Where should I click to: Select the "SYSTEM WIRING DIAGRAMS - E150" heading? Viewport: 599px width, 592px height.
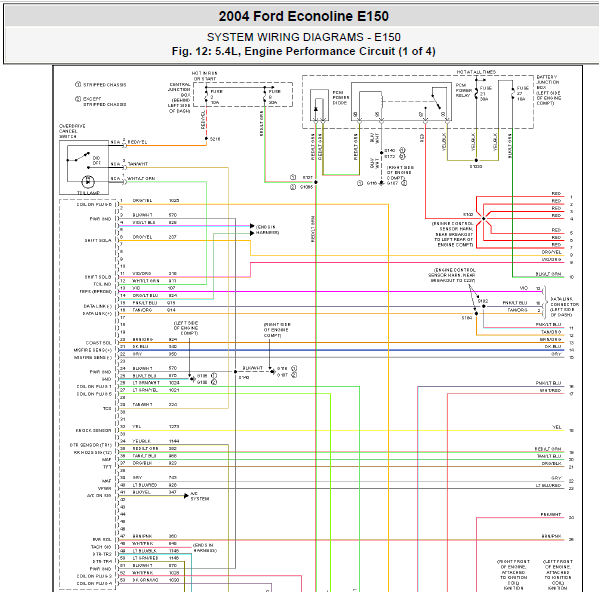pos(303,37)
